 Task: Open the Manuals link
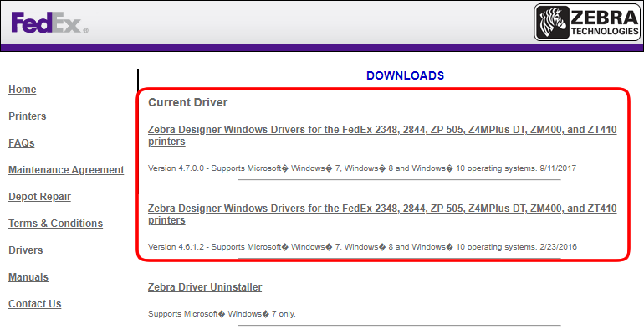pos(28,277)
